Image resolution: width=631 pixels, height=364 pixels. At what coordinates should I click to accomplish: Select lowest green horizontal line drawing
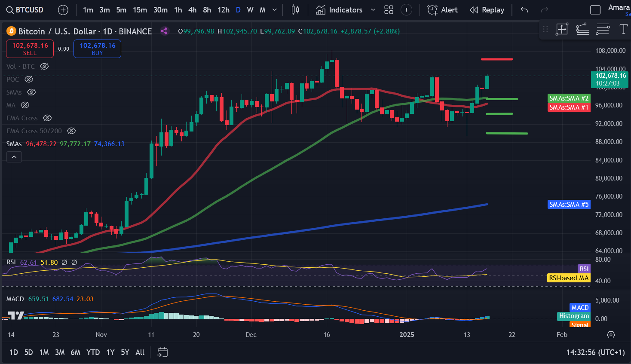[507, 133]
